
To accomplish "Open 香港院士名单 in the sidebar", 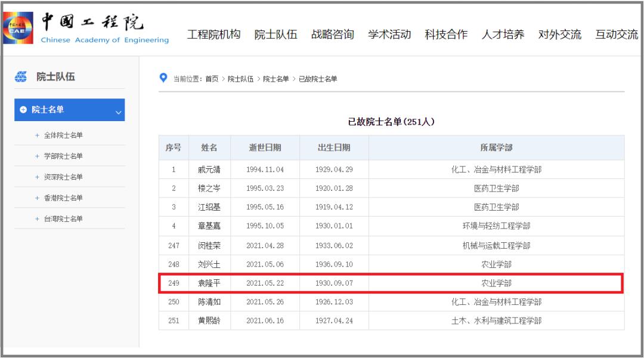I will click(63, 198).
